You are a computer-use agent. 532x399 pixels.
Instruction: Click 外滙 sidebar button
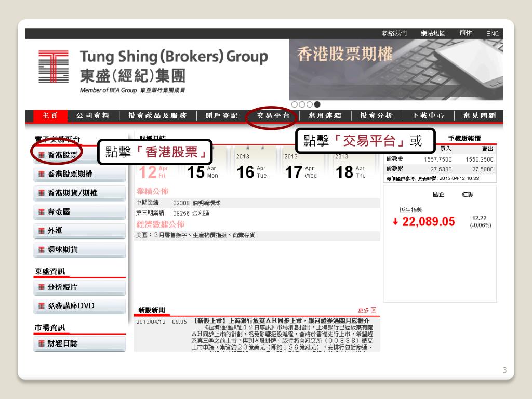79,231
